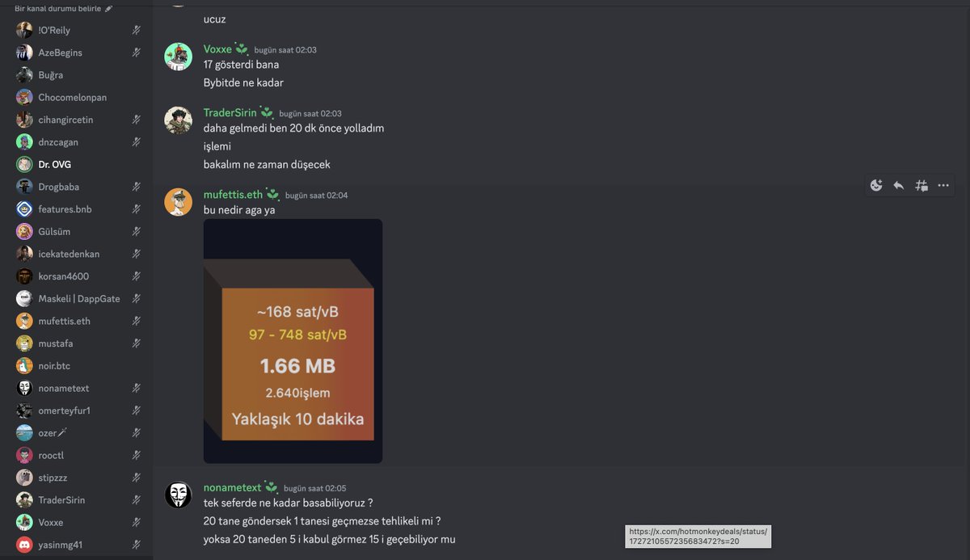
Task: Click the message 'tek seferde ne kadar basabiliyoruz ?'
Action: click(x=288, y=503)
